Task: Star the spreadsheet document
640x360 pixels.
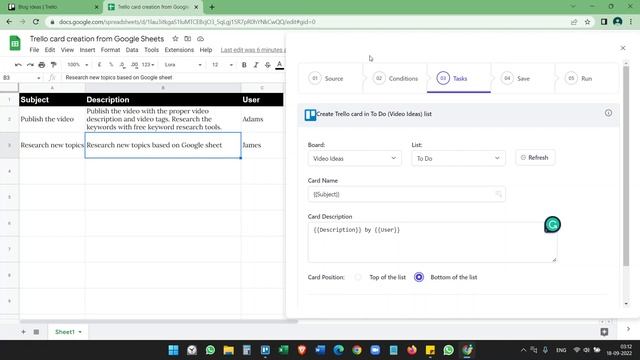Action: (175, 39)
